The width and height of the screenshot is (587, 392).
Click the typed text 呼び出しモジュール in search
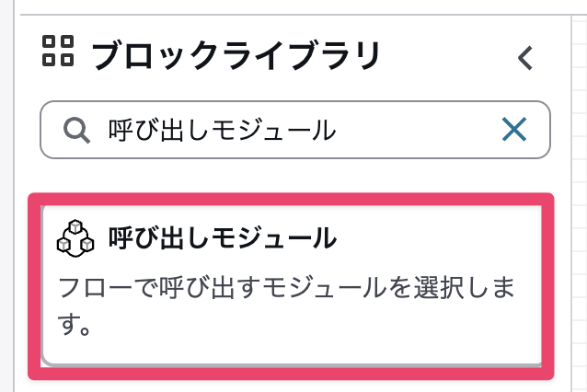pos(222,131)
